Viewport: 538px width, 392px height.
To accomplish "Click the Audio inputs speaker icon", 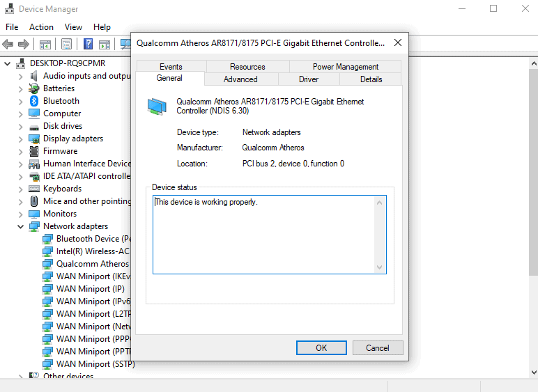I will point(34,76).
